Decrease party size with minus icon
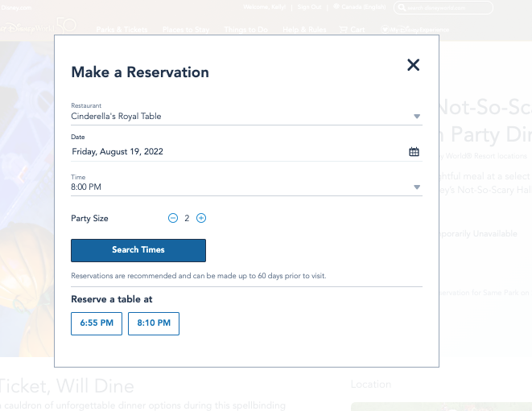 173,218
